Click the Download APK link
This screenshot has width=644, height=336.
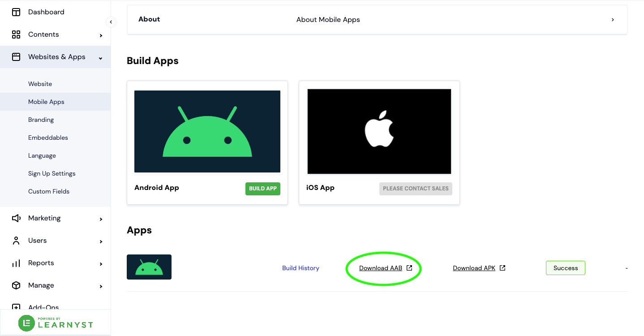(474, 268)
